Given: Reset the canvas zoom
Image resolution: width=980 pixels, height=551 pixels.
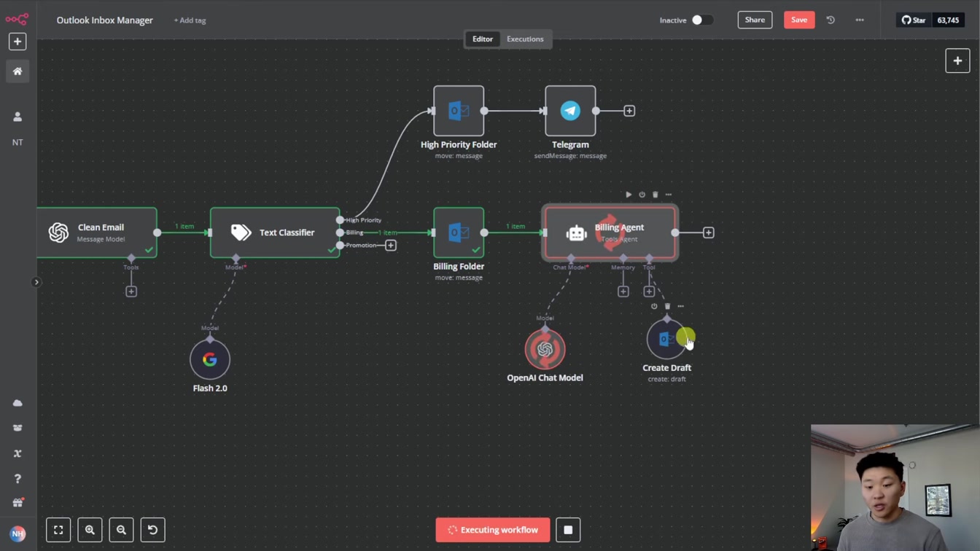Looking at the screenshot, I should pyautogui.click(x=152, y=530).
